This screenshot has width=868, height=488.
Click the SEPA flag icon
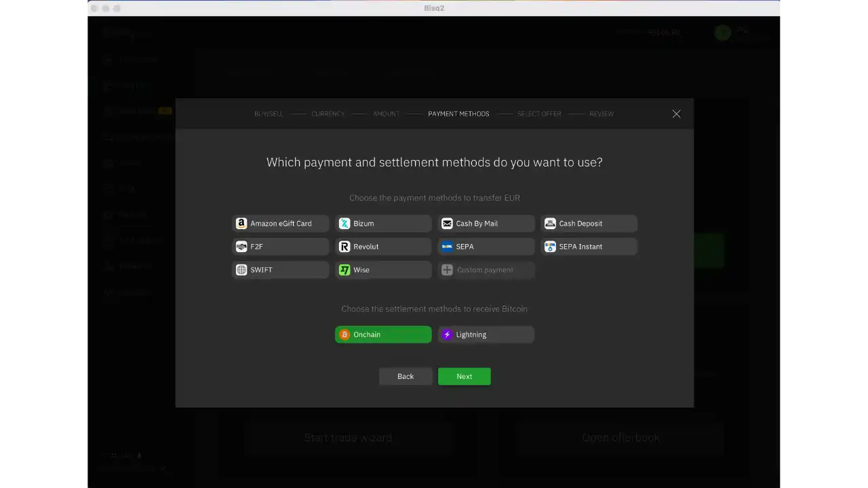(x=447, y=246)
